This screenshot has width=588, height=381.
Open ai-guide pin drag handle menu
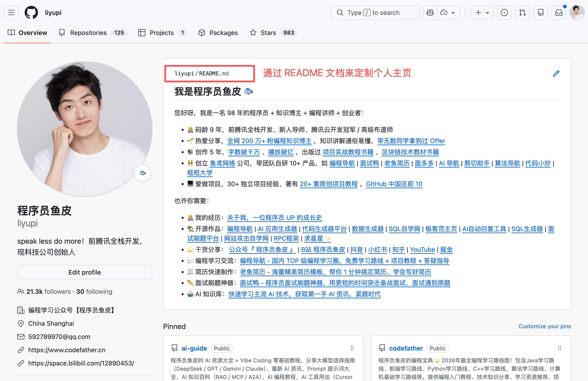[352, 348]
